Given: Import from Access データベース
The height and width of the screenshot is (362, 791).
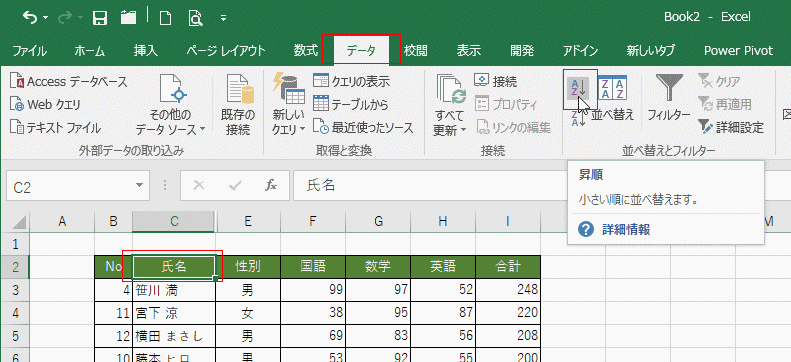Looking at the screenshot, I should [69, 81].
